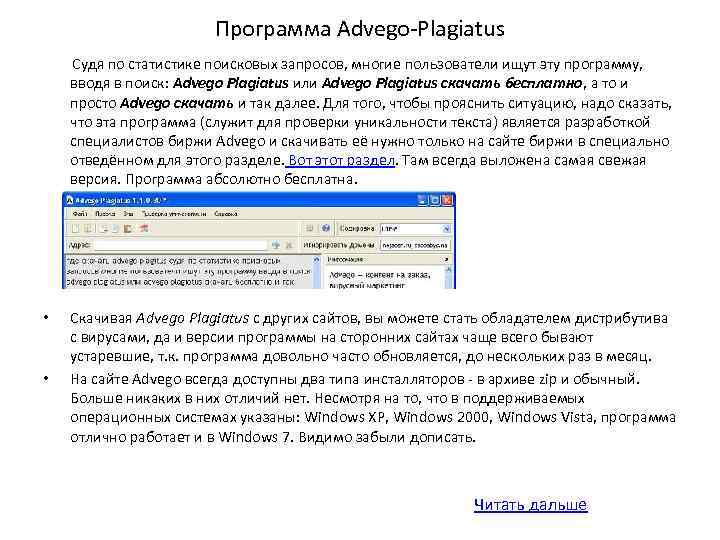Open the Вид menu
This screenshot has width=720, height=540.
point(128,214)
